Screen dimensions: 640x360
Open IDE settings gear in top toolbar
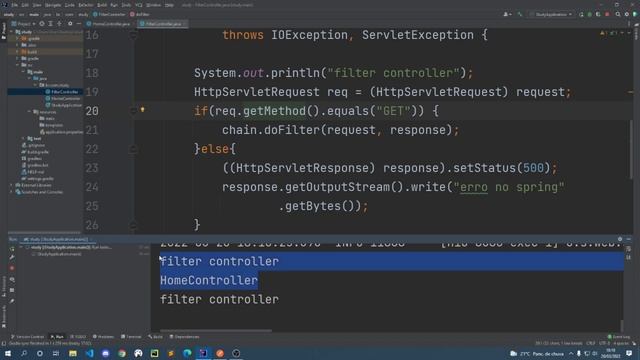click(x=627, y=14)
